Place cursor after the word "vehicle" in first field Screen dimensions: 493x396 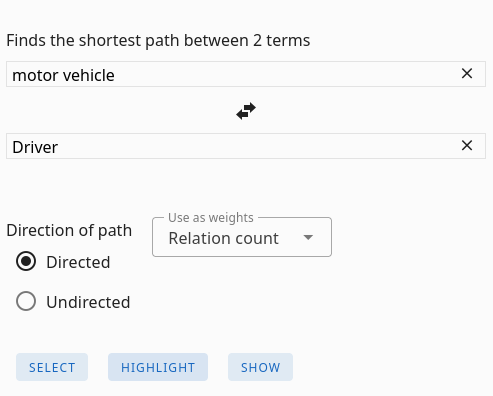coord(115,75)
